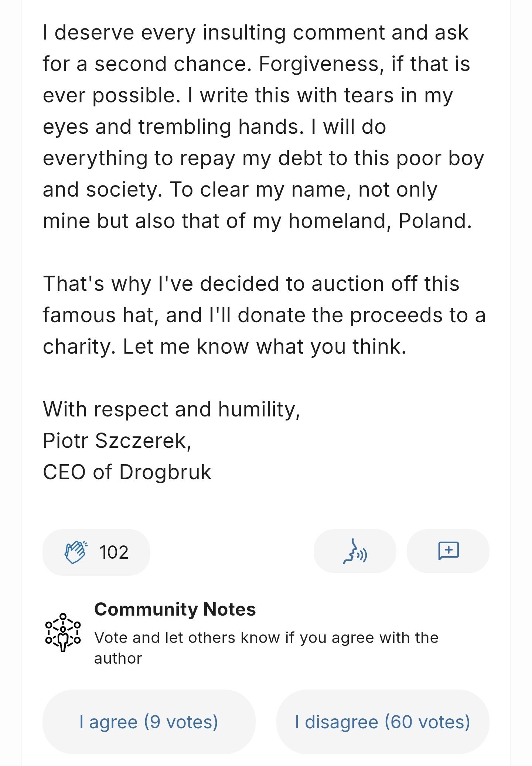Click "Let me know what you think."
Image resolution: width=532 pixels, height=766 pixels.
tap(265, 347)
